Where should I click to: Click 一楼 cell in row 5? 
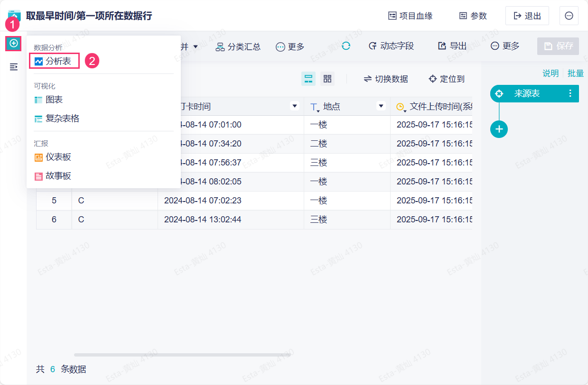click(x=347, y=201)
